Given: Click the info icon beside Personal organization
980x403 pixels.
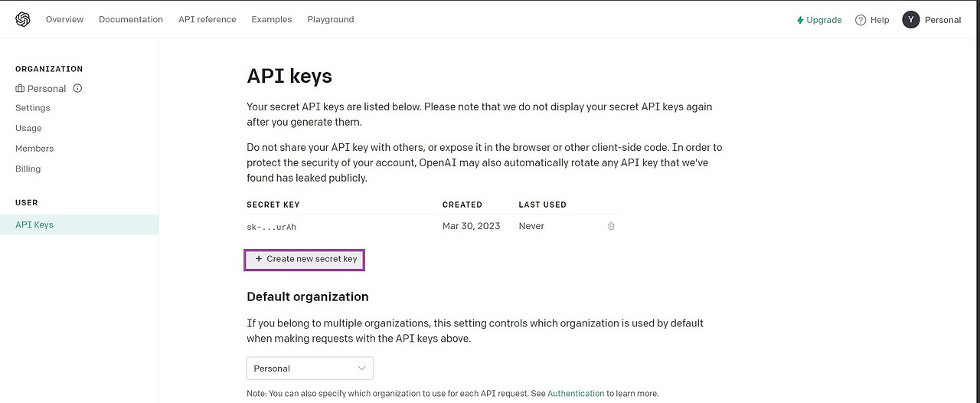Looking at the screenshot, I should (x=77, y=88).
